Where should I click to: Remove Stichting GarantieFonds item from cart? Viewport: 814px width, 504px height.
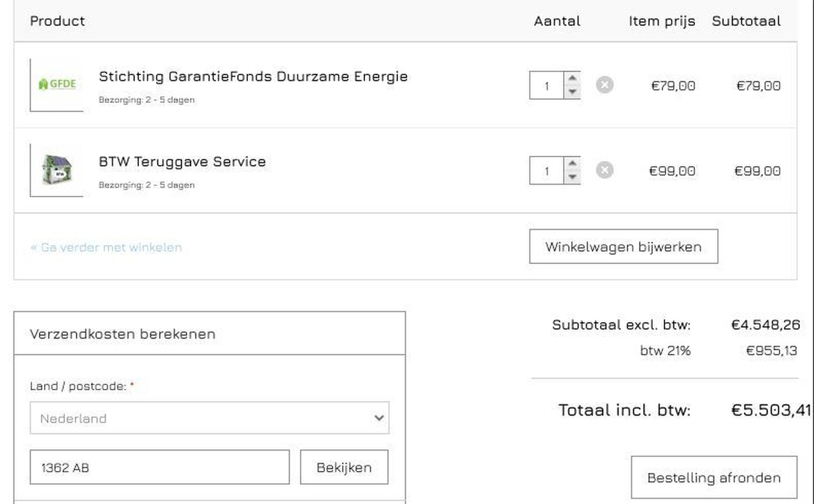coord(604,85)
